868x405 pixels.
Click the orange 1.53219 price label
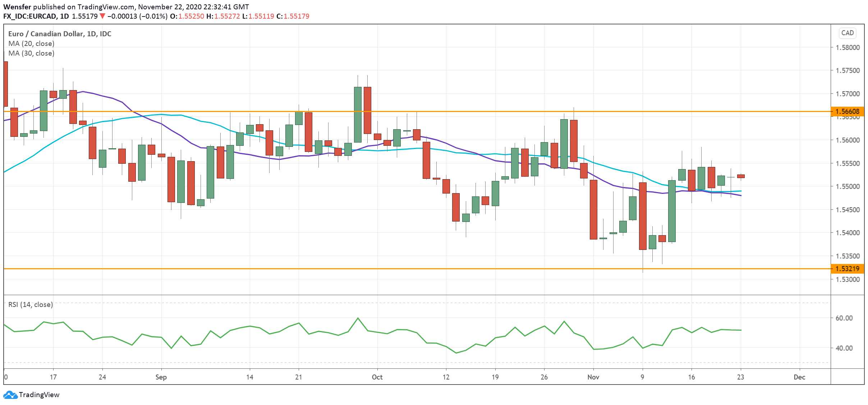(847, 269)
